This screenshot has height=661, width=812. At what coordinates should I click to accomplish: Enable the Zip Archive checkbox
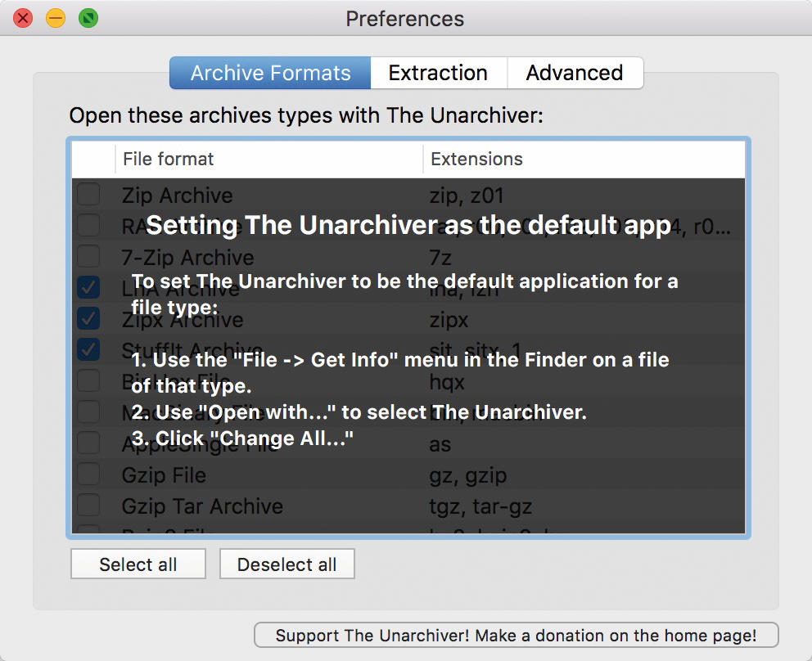tap(88, 195)
